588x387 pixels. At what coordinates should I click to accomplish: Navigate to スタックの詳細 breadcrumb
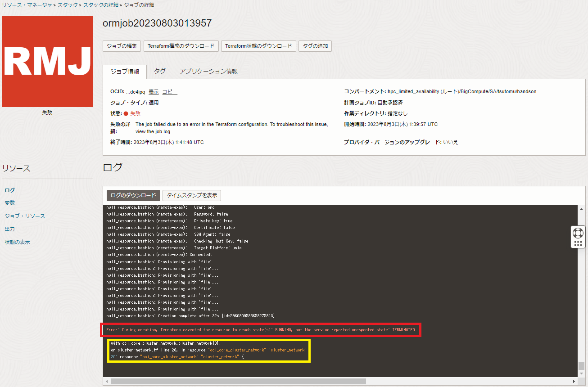[101, 4]
